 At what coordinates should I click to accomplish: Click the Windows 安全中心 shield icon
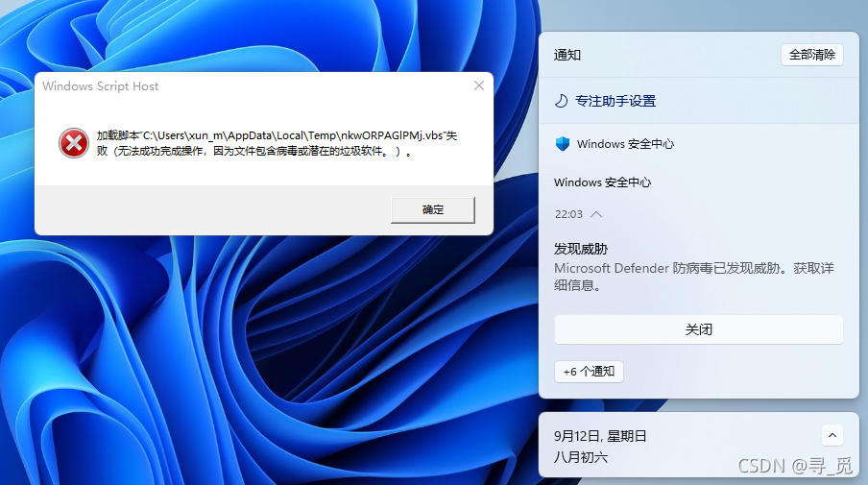pyautogui.click(x=563, y=144)
